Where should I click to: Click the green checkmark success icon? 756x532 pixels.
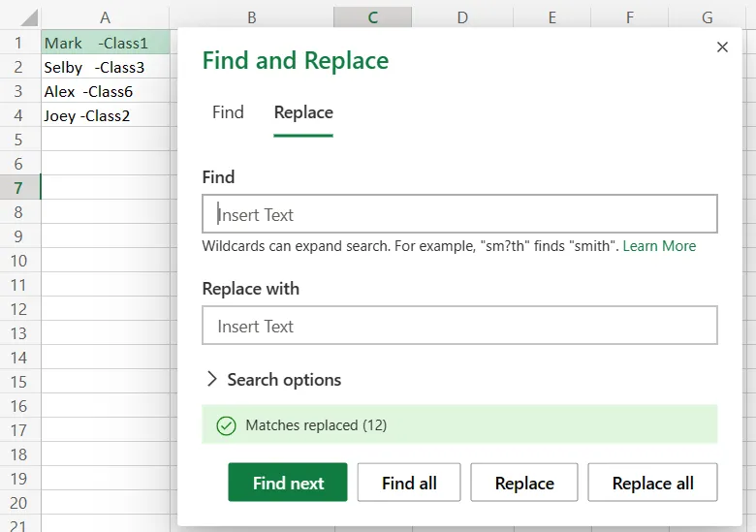click(226, 425)
